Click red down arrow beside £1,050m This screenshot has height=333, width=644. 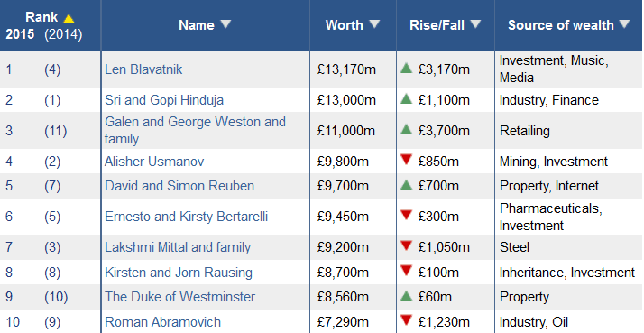tap(406, 245)
